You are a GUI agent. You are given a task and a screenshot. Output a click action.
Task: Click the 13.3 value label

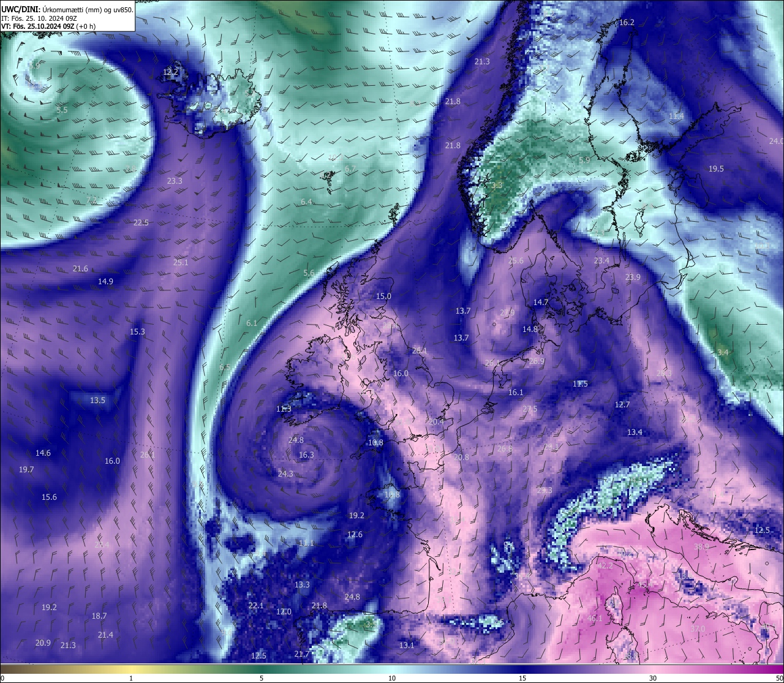click(302, 584)
